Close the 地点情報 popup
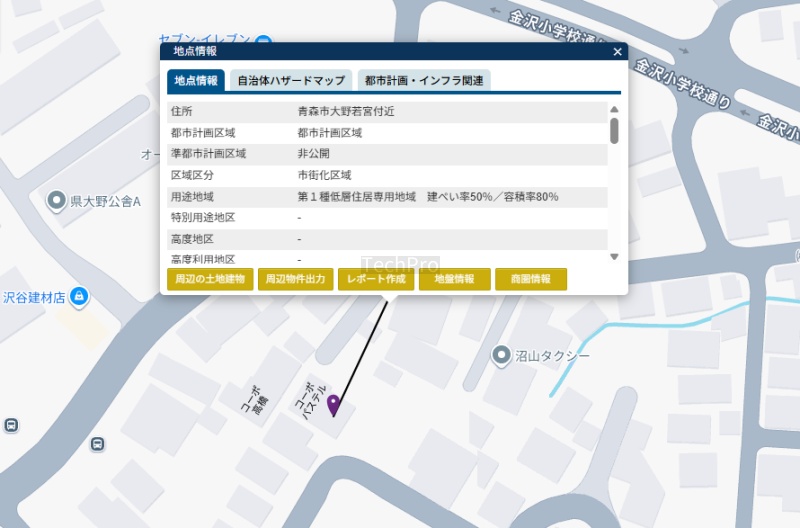 tap(617, 51)
